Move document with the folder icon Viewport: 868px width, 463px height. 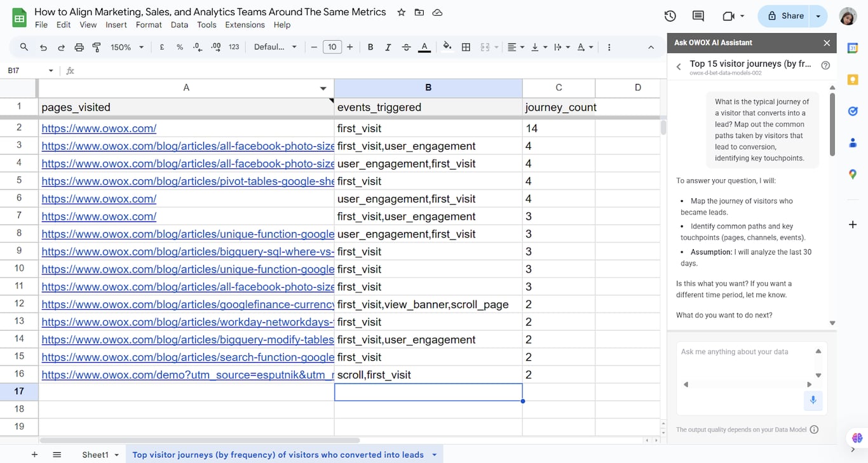419,12
